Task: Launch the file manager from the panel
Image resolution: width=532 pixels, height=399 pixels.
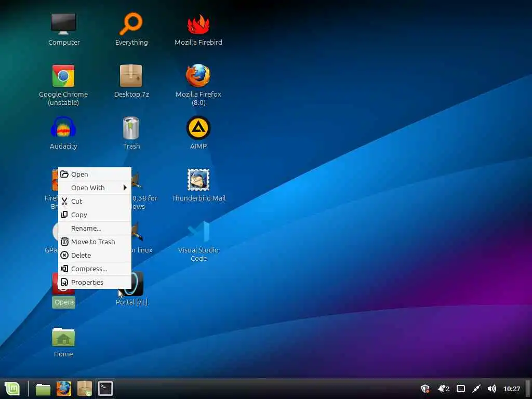Action: pyautogui.click(x=43, y=389)
